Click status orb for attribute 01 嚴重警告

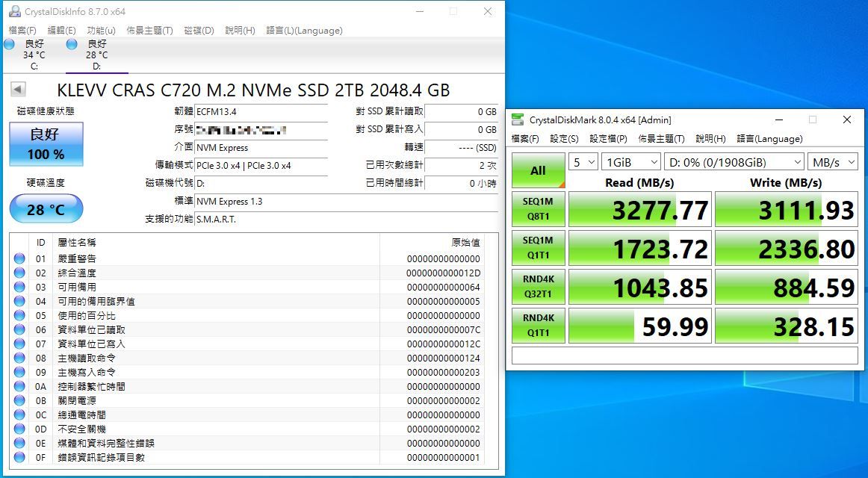(19, 258)
